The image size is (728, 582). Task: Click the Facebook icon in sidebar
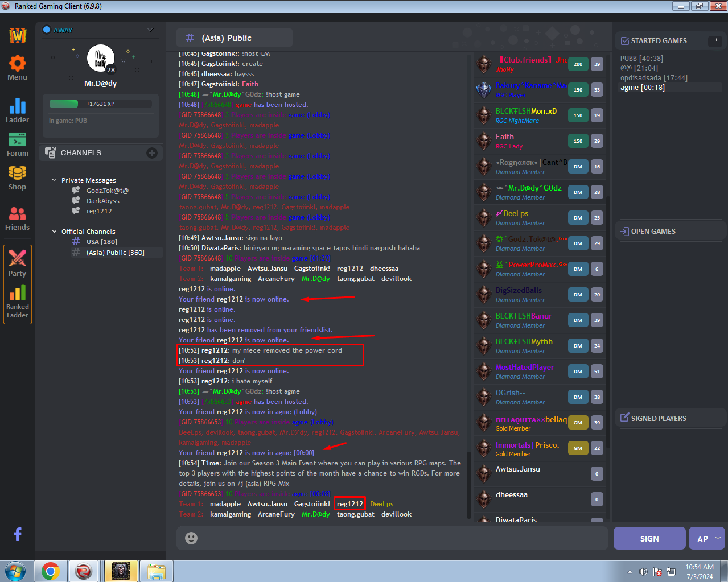point(18,534)
